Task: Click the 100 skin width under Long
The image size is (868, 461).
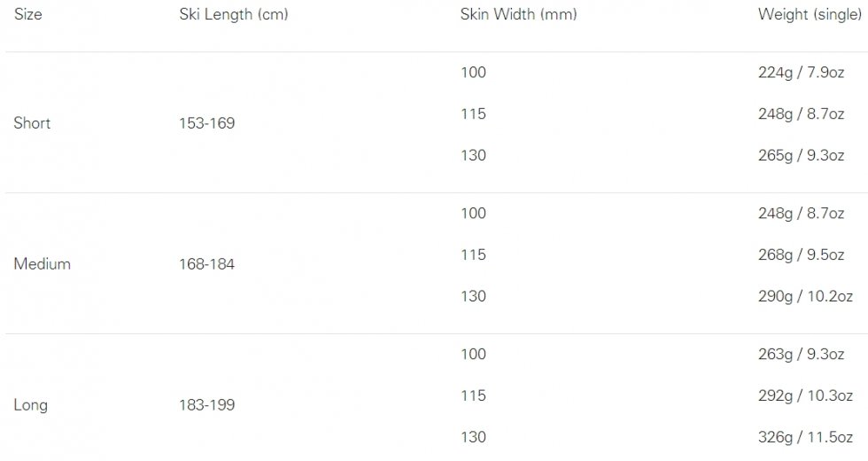Action: pos(473,354)
